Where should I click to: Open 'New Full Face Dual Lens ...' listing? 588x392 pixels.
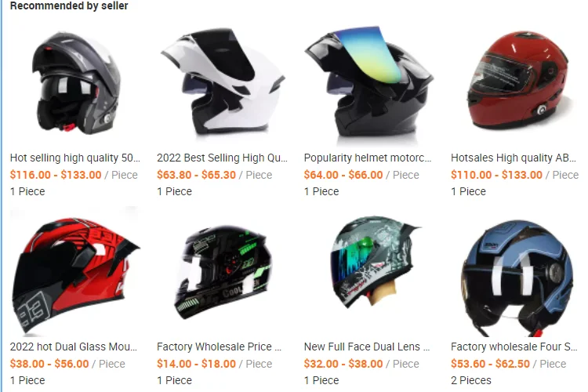coord(367,347)
